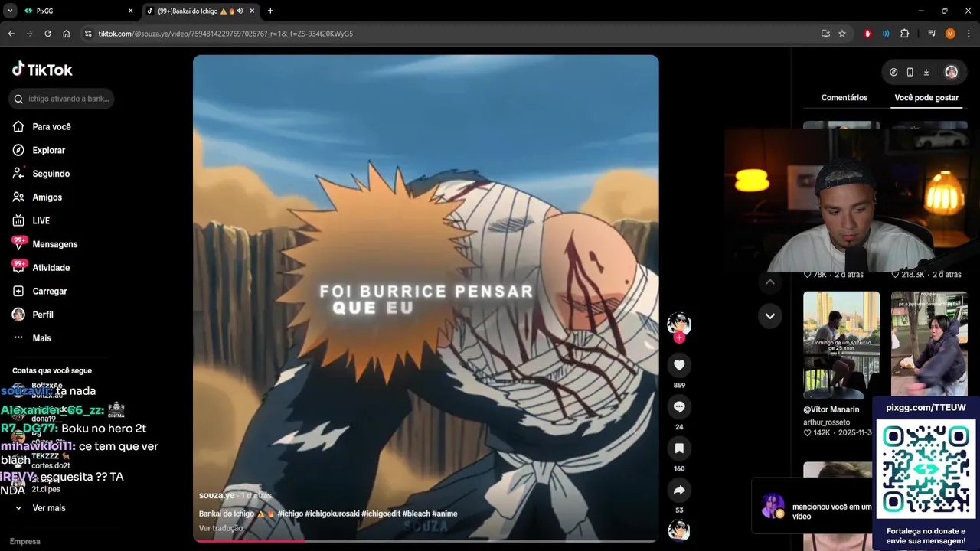Close the 'Bankai do Ichigo' tab
The height and width of the screenshot is (551, 980).
(252, 11)
